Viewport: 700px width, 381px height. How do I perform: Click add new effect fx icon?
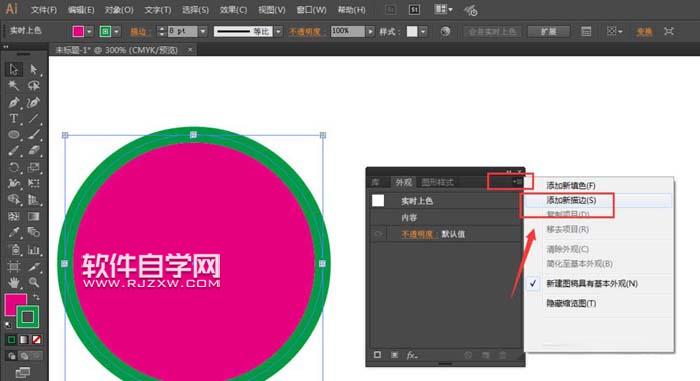pos(412,355)
